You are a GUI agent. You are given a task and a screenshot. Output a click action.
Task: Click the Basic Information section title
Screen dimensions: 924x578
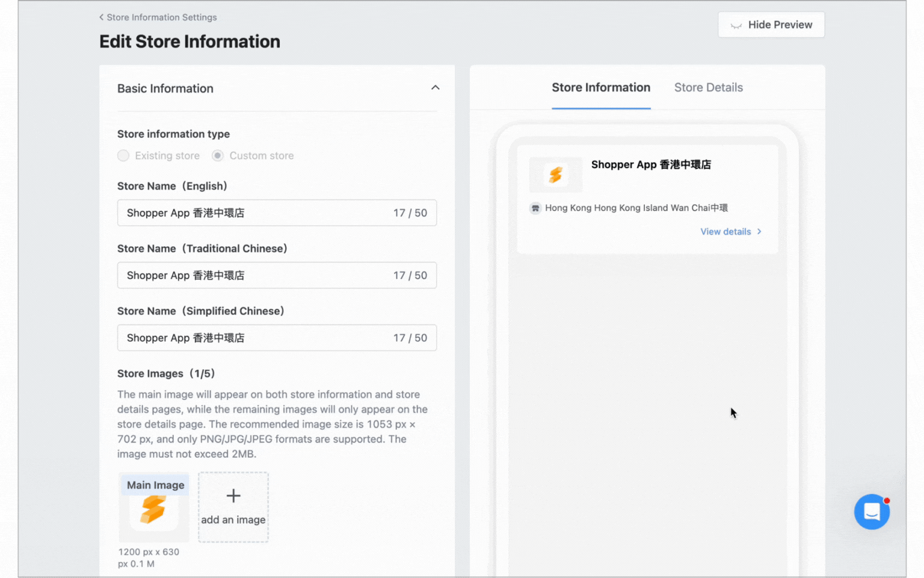(x=165, y=89)
